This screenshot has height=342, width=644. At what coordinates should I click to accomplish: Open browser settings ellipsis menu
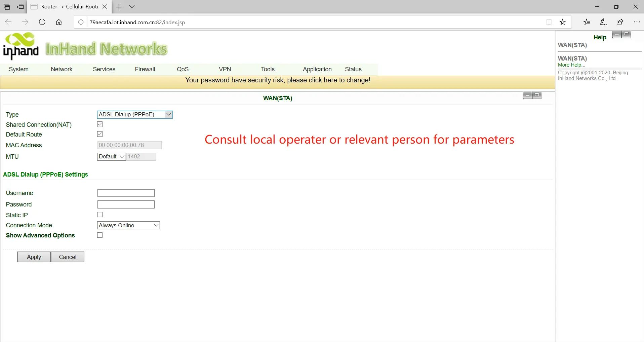(637, 22)
